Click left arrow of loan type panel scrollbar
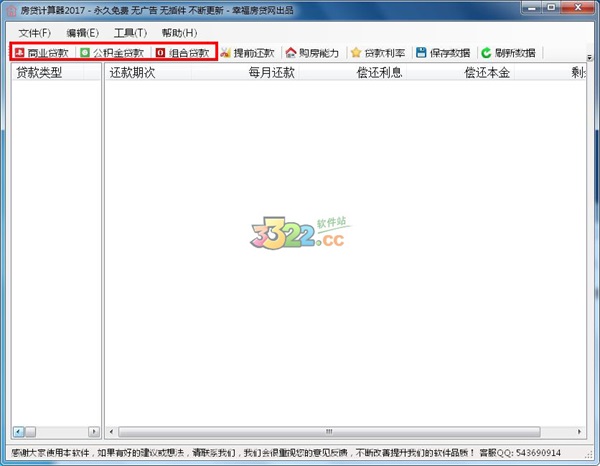The height and width of the screenshot is (466, 600). (18, 432)
